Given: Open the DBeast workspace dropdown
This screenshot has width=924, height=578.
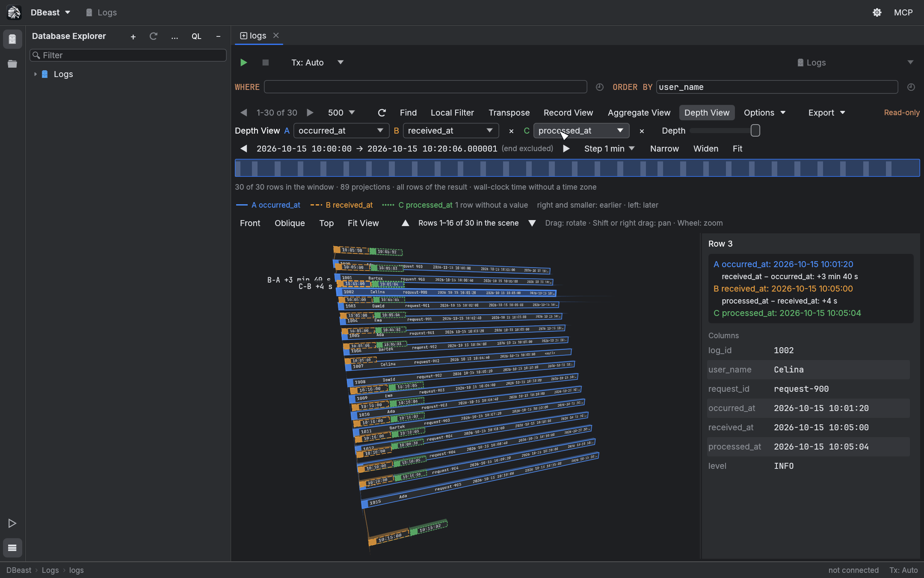Looking at the screenshot, I should 50,12.
